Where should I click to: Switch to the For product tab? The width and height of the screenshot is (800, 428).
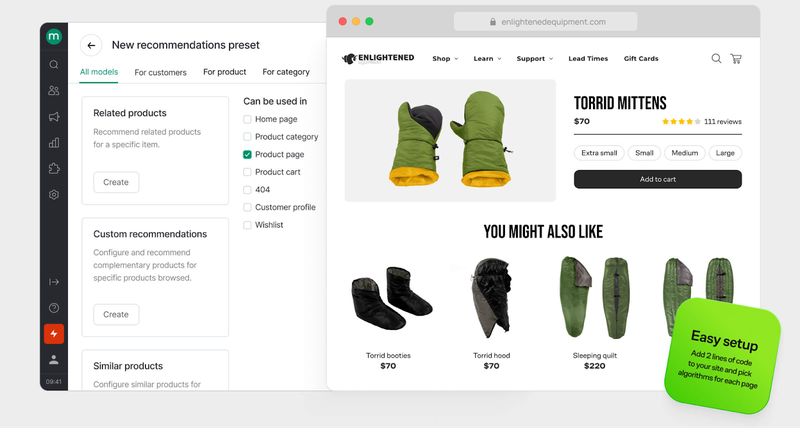click(x=224, y=72)
